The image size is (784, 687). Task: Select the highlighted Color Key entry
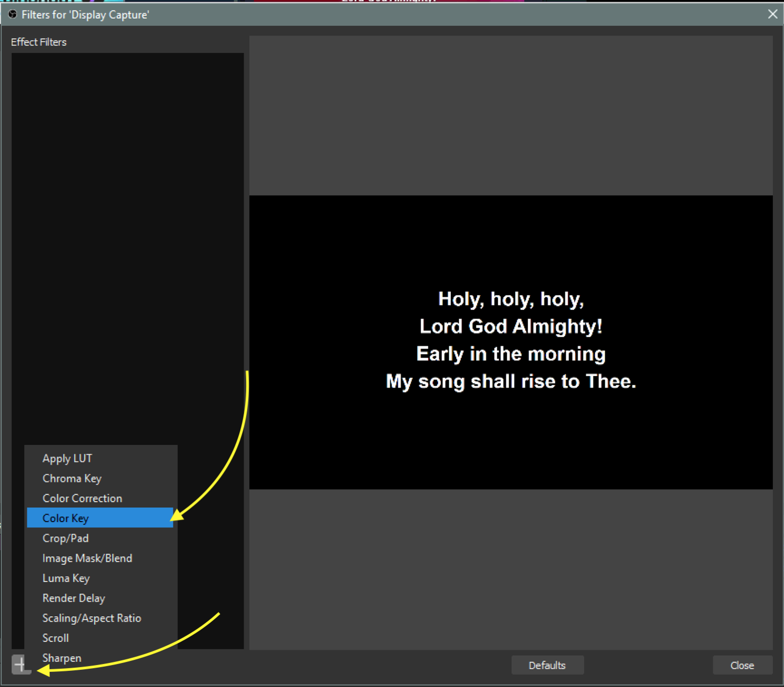66,518
